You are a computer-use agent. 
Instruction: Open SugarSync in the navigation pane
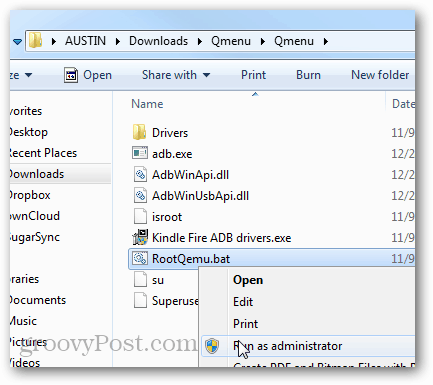coord(35,237)
